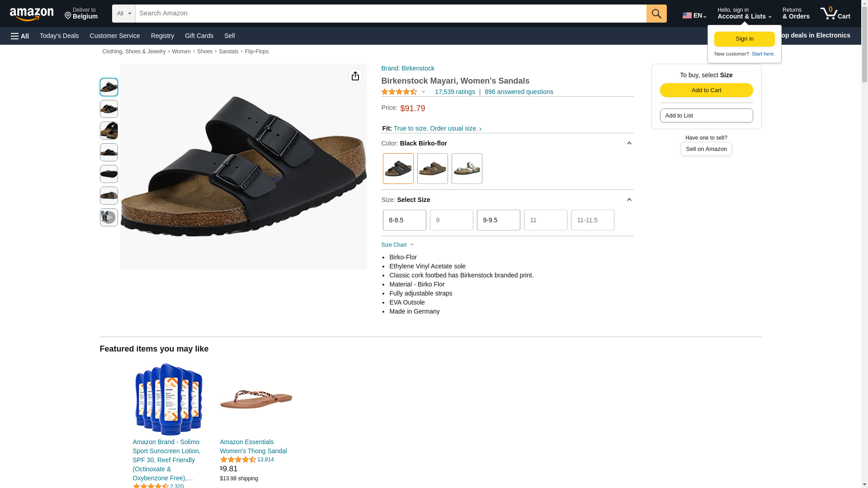Select size 11-11.5 option
This screenshot has width=868, height=488.
click(593, 220)
